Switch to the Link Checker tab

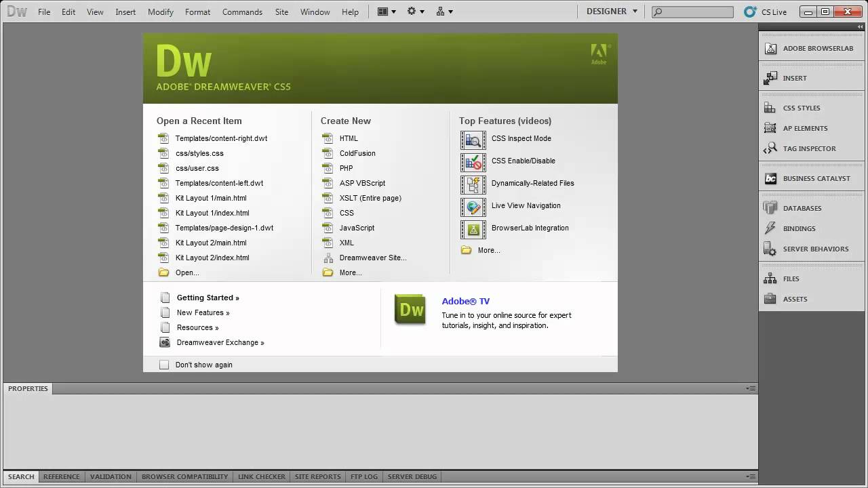tap(262, 476)
